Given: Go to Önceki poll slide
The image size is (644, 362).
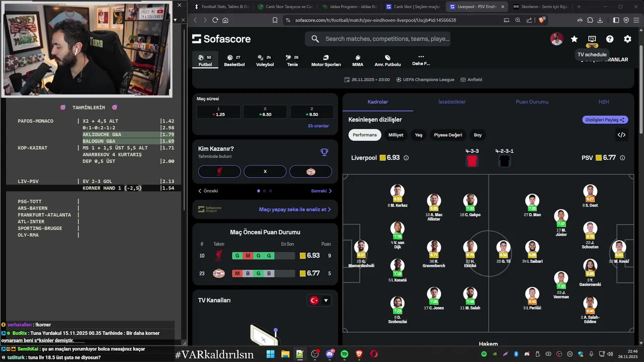Looking at the screenshot, I should (208, 191).
